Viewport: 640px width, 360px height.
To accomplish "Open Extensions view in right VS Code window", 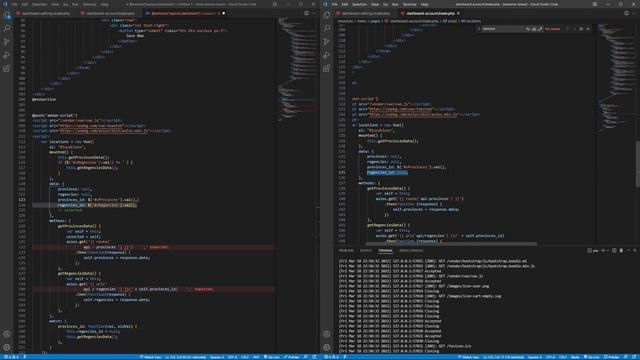I will [x=327, y=69].
